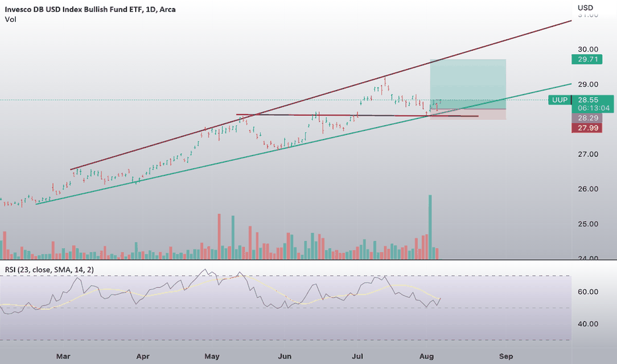
Task: Click the May label on time axis
Action: [212, 356]
